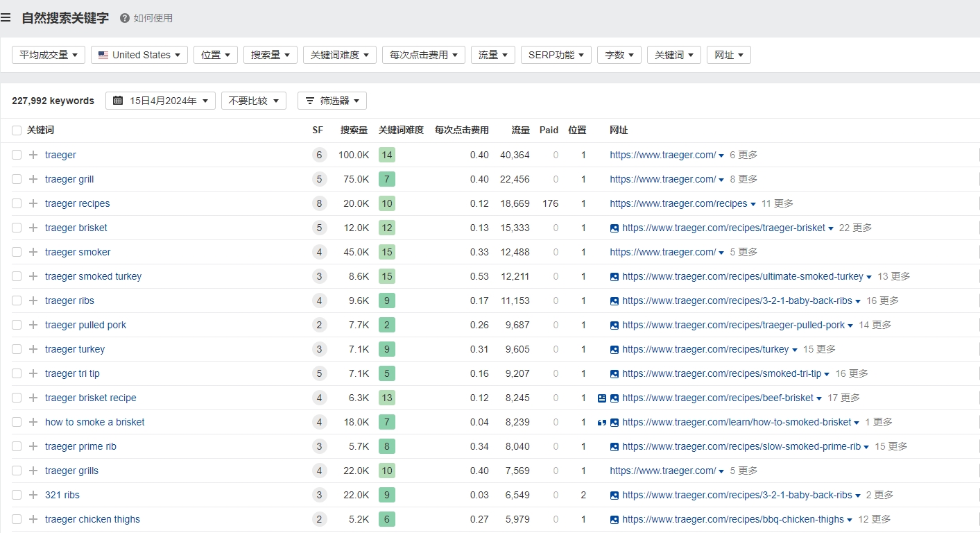
Task: Click plus icon beside traeger pulled pork
Action: [33, 325]
